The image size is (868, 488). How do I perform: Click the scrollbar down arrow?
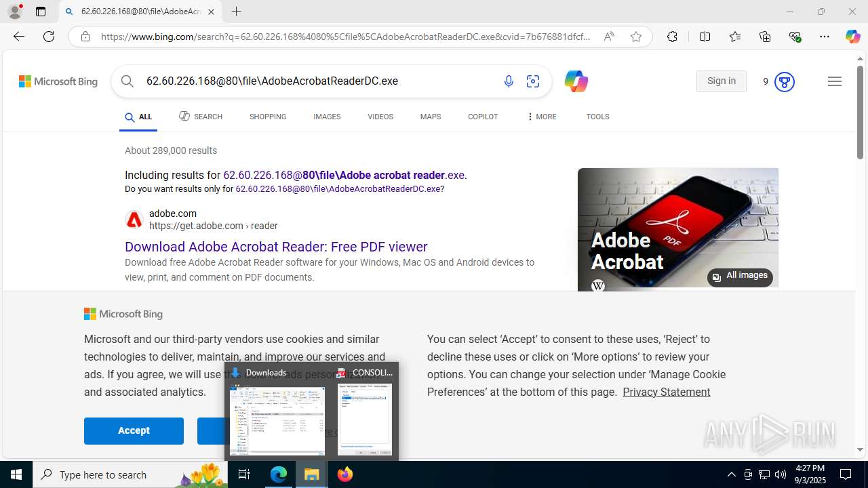(860, 449)
